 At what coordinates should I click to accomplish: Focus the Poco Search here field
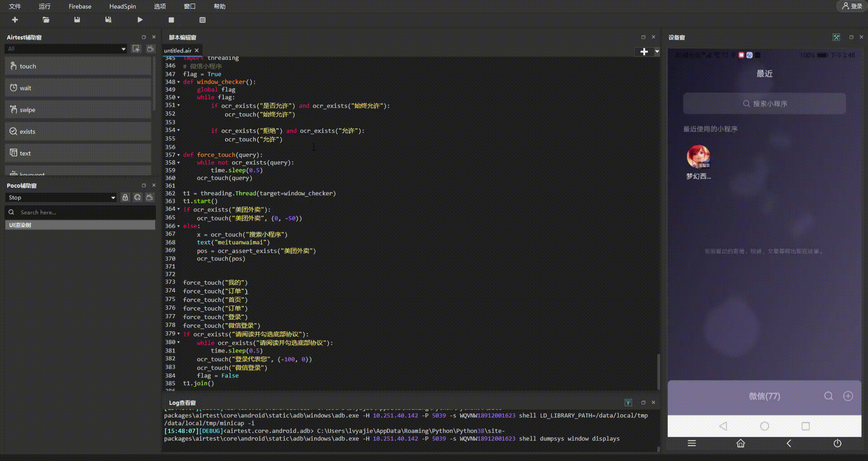click(x=80, y=212)
